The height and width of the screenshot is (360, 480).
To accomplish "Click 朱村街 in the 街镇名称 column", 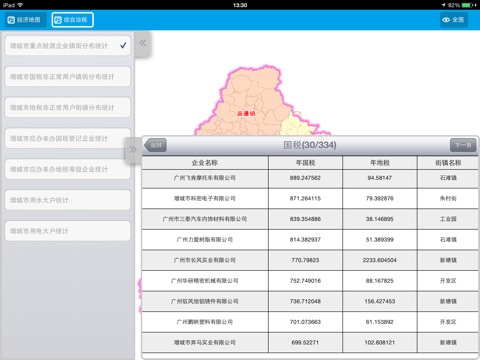I will click(448, 199).
